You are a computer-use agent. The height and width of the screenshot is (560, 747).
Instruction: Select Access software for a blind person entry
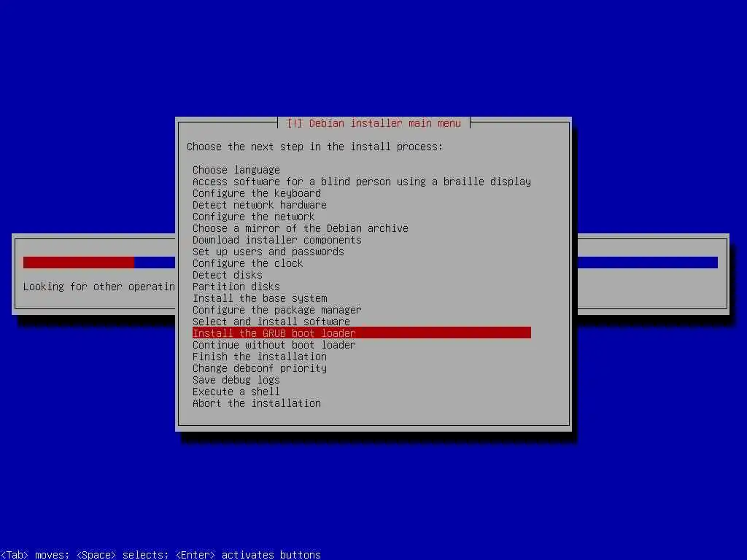tap(362, 182)
